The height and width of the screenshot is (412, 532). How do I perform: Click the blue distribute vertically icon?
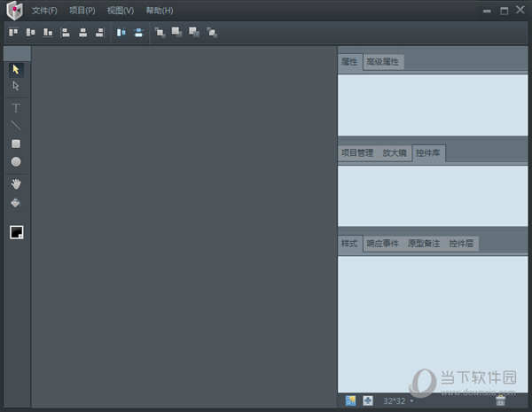(138, 33)
